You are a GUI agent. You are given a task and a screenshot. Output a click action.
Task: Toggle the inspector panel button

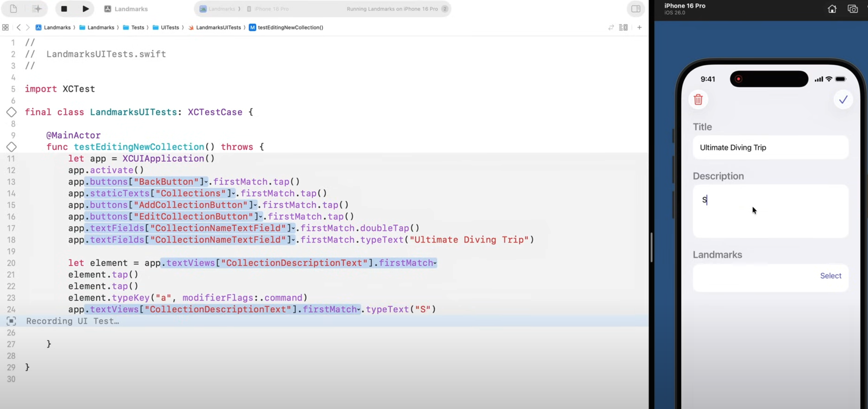point(636,8)
